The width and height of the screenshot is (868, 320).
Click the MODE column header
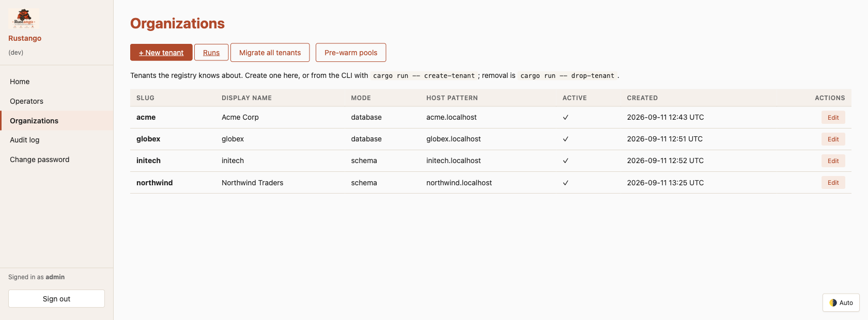(361, 98)
